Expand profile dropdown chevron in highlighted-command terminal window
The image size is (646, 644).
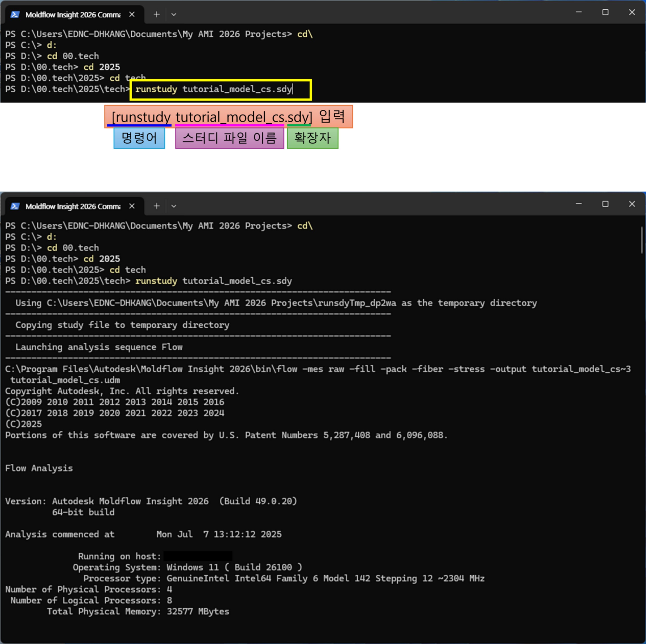pyautogui.click(x=173, y=14)
